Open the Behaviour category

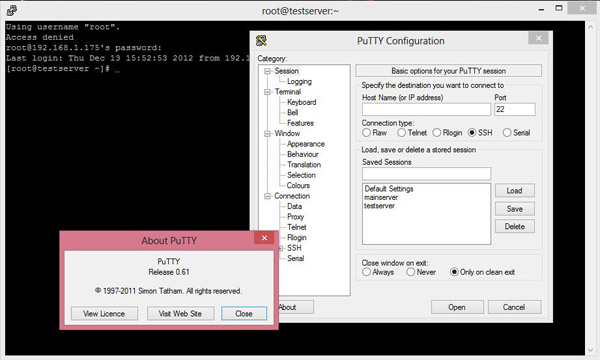(x=303, y=154)
